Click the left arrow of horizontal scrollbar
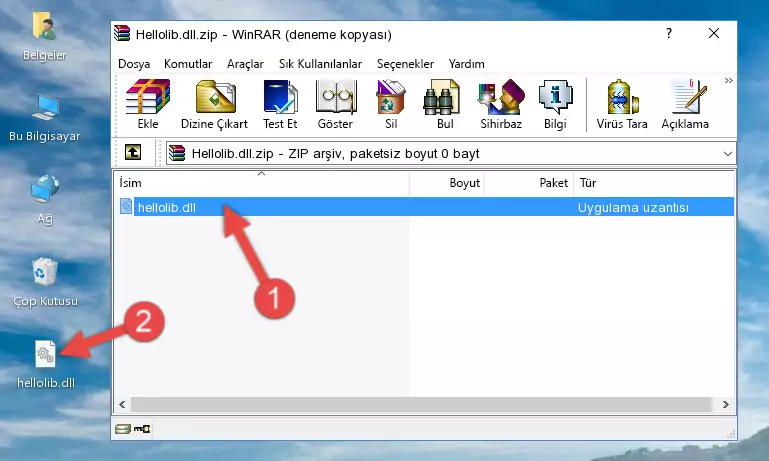 (123, 404)
